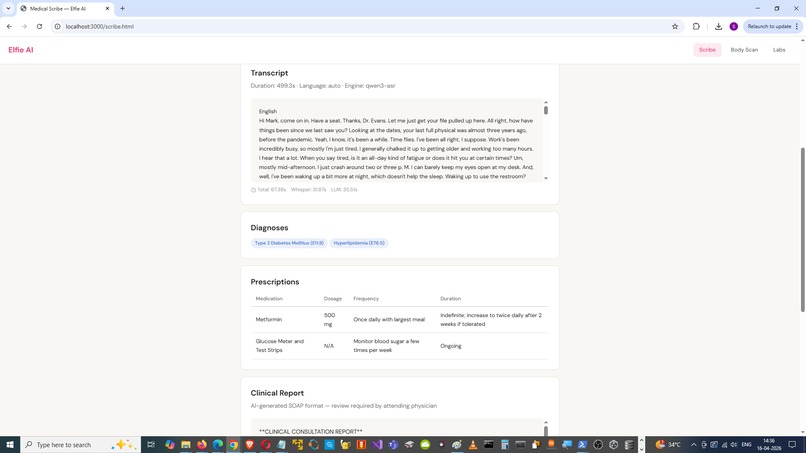Click the transcript scrollbar down arrow
This screenshot has height=453, width=806.
(x=546, y=178)
